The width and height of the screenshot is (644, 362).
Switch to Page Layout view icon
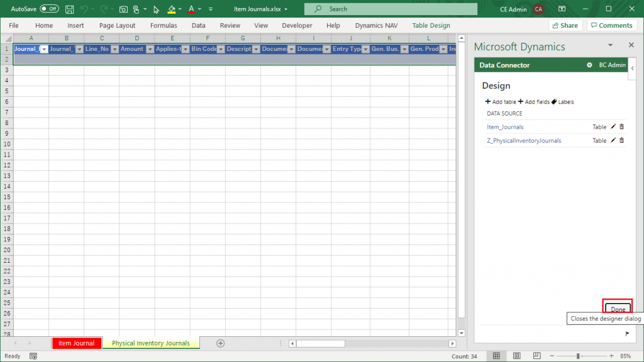517,356
